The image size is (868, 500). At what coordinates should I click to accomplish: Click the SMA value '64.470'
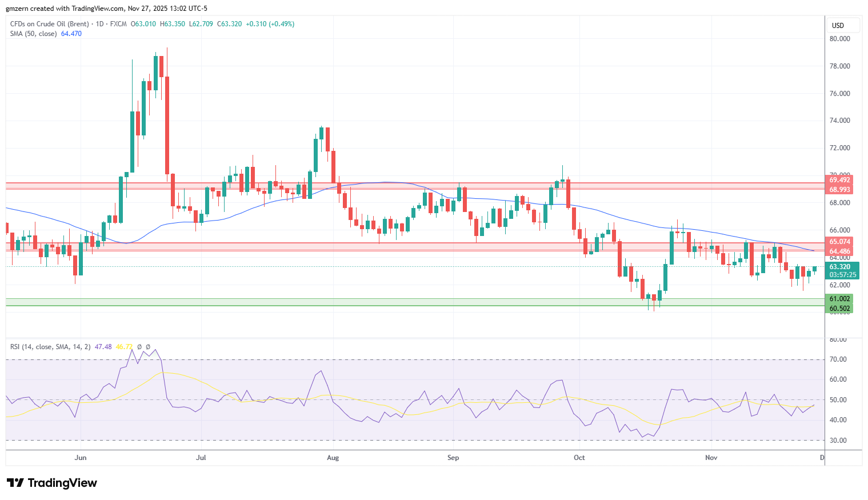[x=71, y=34]
